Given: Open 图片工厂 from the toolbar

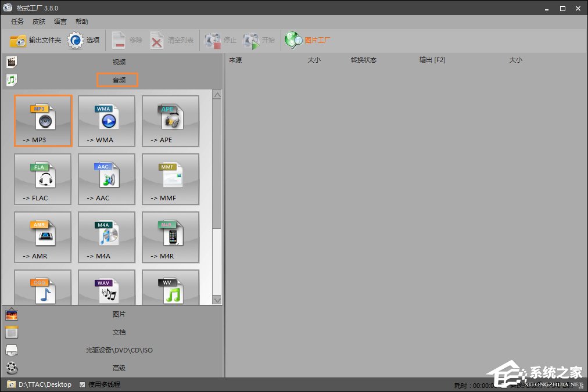Looking at the screenshot, I should (x=309, y=41).
